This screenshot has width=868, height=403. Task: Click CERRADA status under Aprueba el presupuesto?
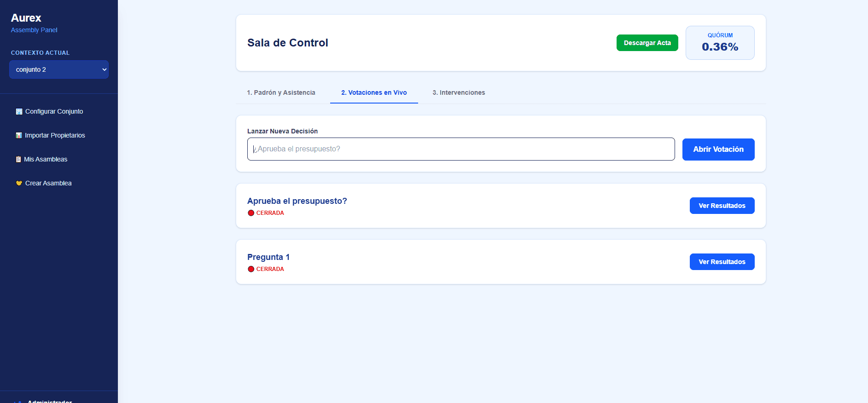coord(270,213)
